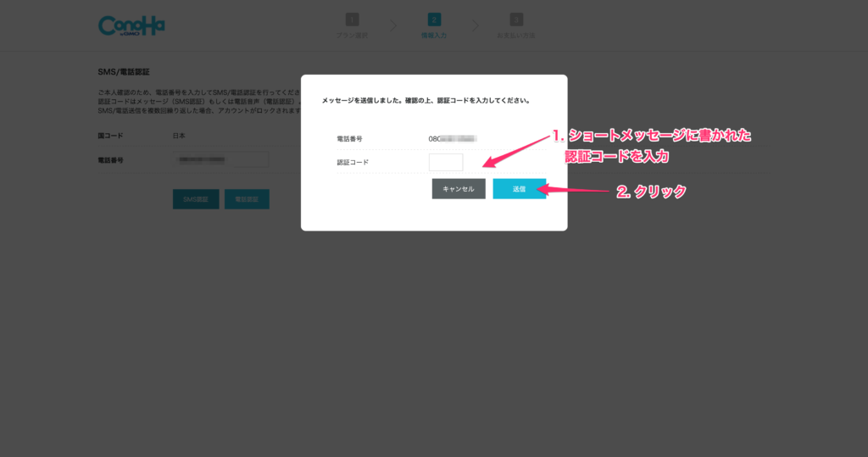
Task: Click the 国コード label
Action: (111, 136)
